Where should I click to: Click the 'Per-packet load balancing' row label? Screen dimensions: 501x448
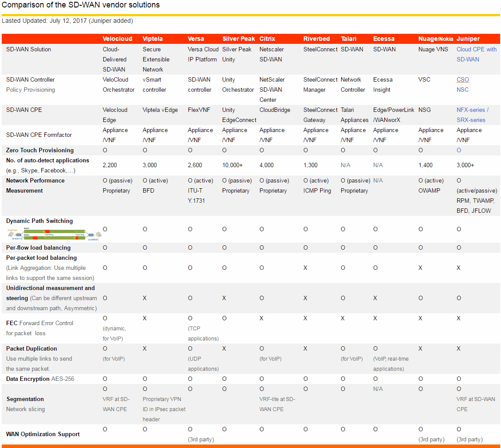pyautogui.click(x=41, y=258)
